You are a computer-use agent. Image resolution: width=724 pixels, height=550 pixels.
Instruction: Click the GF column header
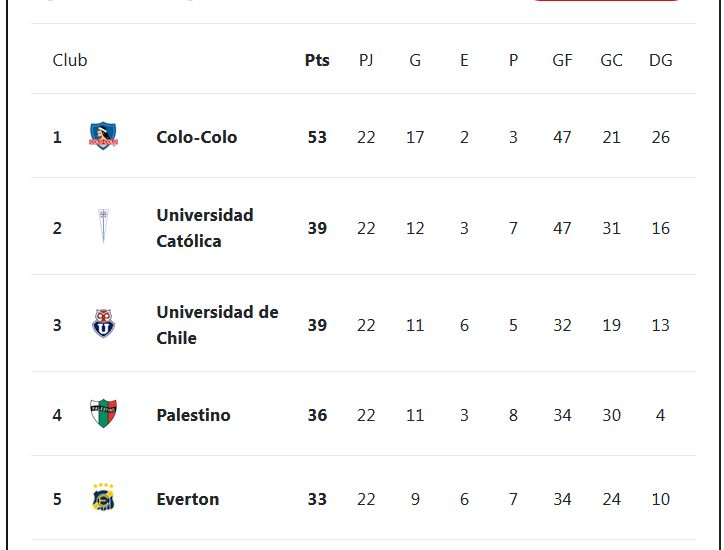click(x=562, y=60)
